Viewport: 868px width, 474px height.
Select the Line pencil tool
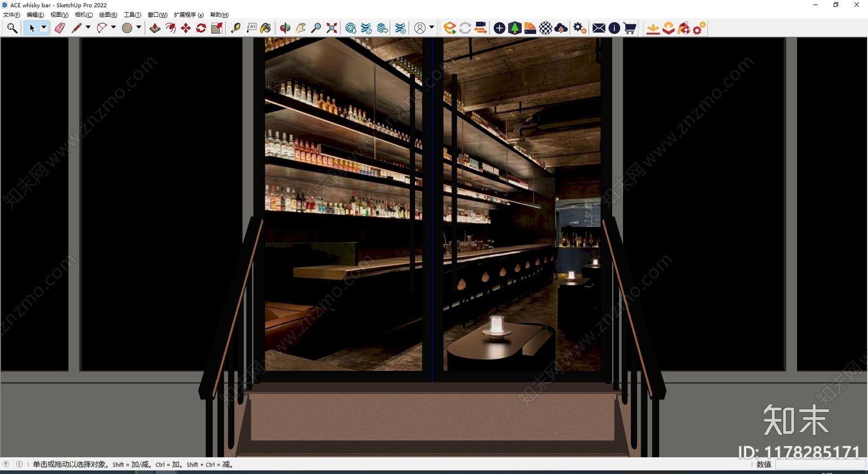pyautogui.click(x=76, y=28)
